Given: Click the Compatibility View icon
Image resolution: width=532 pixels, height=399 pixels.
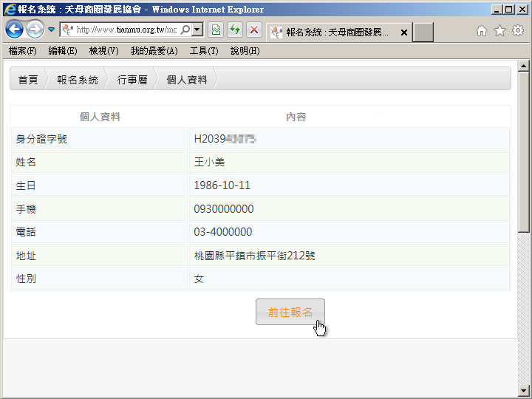Looking at the screenshot, I should point(216,30).
